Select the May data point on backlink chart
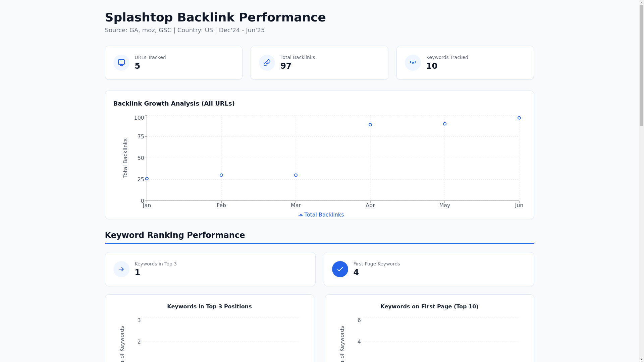Image resolution: width=644 pixels, height=362 pixels. (445, 124)
